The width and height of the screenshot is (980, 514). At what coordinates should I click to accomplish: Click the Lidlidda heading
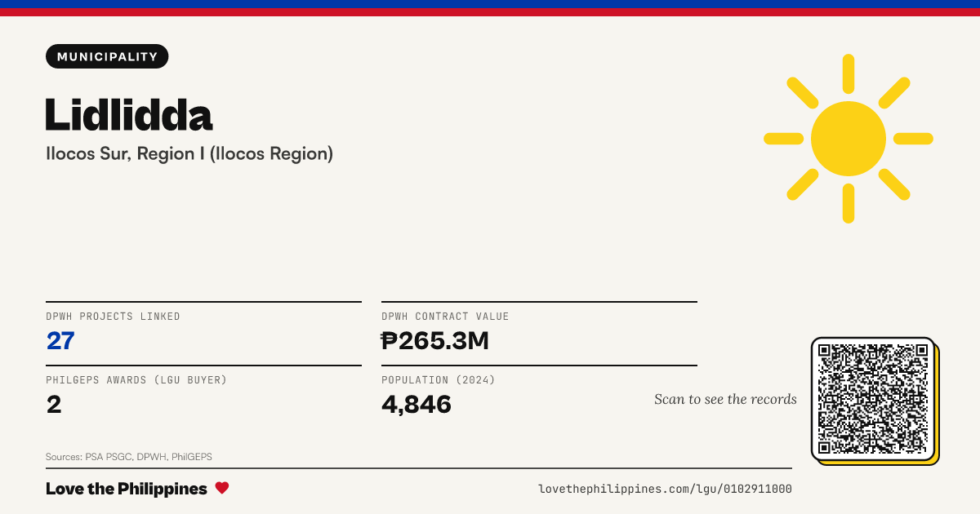click(x=129, y=114)
